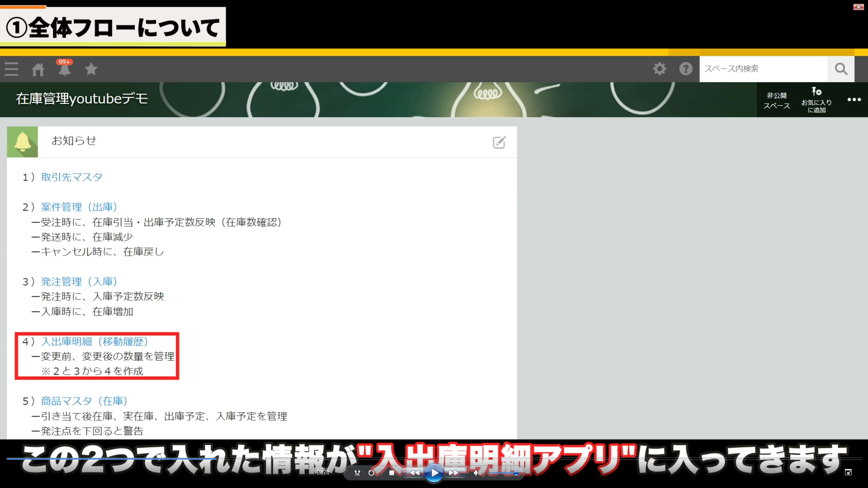
Task: Toggle shuffle in the media player
Action: [357, 473]
